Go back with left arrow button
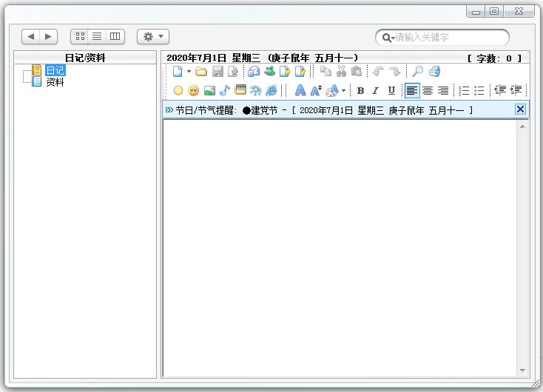The height and width of the screenshot is (392, 543). pyautogui.click(x=31, y=36)
